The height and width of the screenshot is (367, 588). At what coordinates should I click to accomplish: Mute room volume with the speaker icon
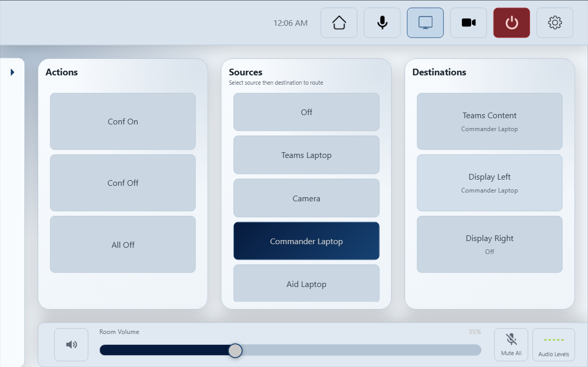(x=71, y=344)
